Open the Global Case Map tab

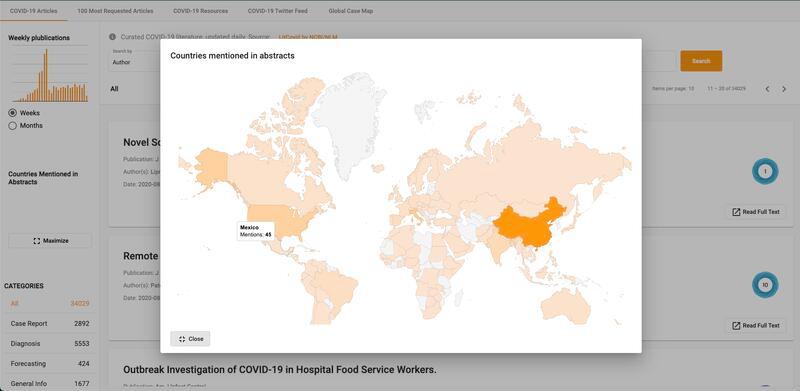(x=351, y=11)
